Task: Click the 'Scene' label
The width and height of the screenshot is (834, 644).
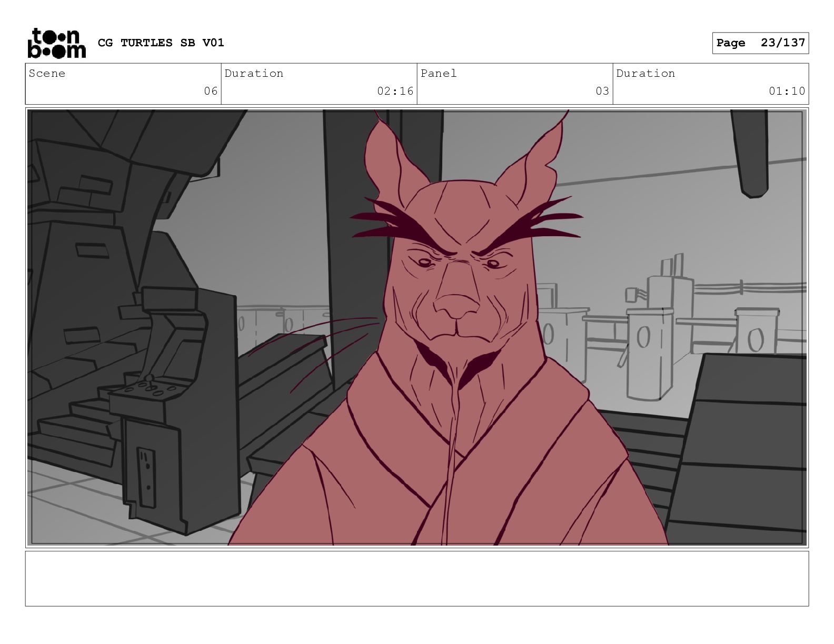Action: pos(47,73)
